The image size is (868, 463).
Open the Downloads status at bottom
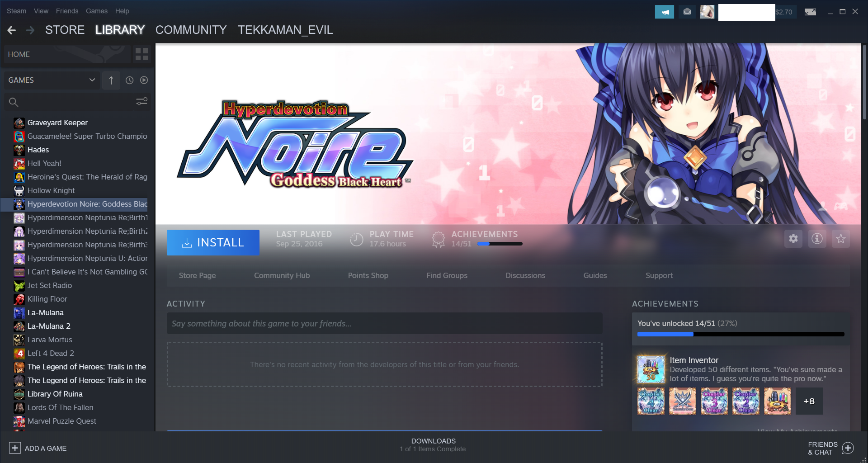coord(433,445)
